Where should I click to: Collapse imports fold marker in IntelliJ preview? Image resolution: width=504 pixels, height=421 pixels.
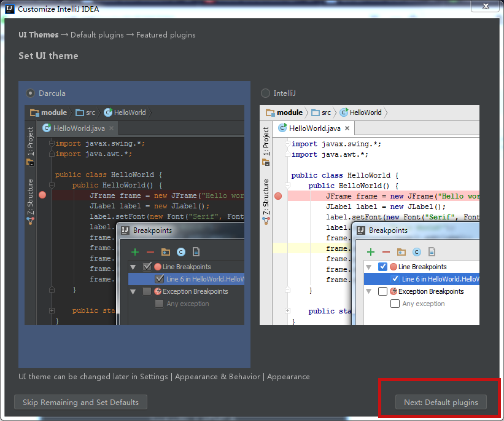[288, 144]
